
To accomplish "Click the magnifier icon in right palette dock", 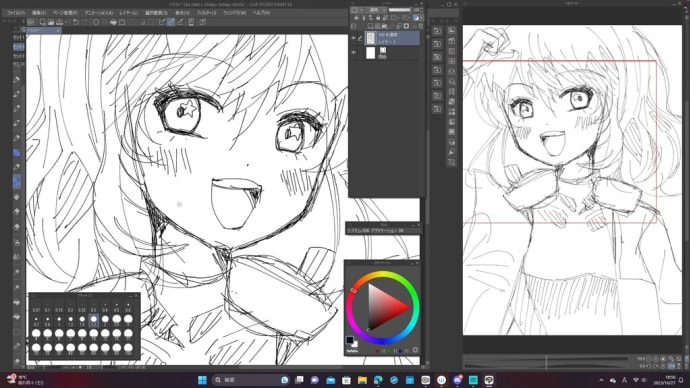I will coord(452,152).
